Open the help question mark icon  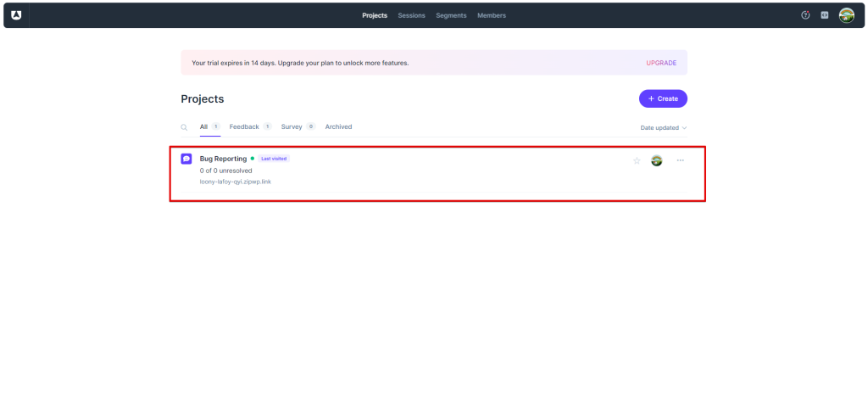[x=805, y=15]
